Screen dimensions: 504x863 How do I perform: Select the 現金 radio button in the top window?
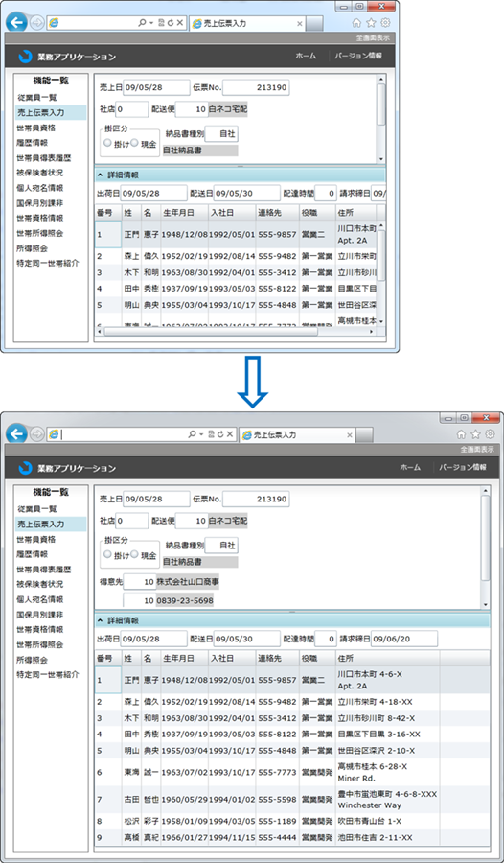click(135, 143)
